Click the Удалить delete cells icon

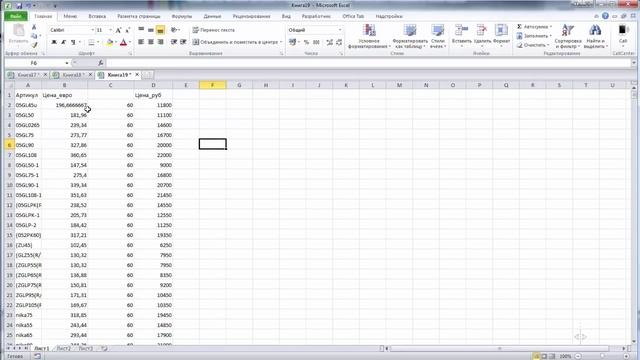pyautogui.click(x=482, y=31)
